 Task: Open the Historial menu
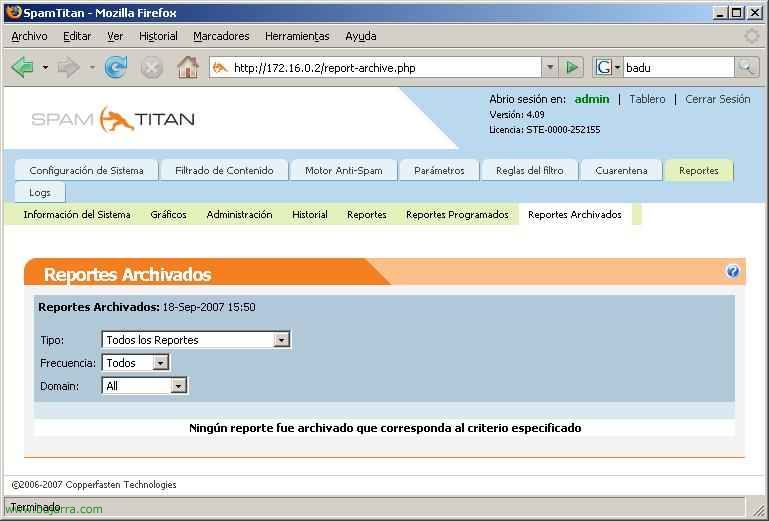158,36
